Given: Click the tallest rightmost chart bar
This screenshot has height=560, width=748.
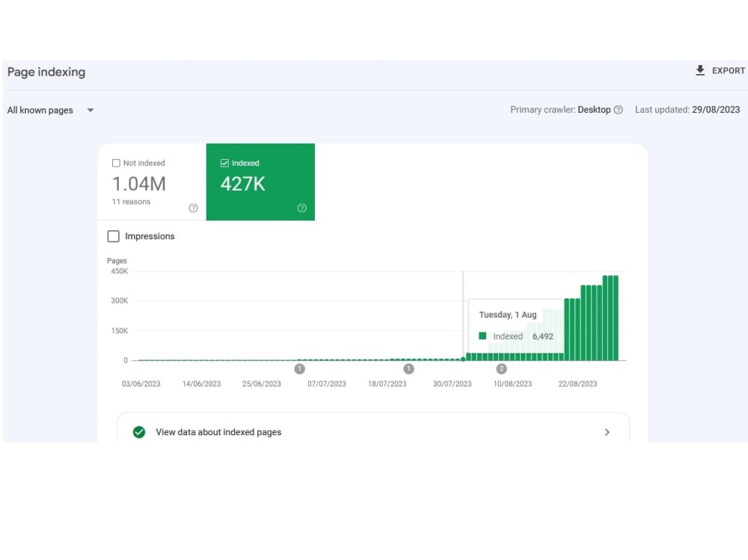Looking at the screenshot, I should pos(616,319).
